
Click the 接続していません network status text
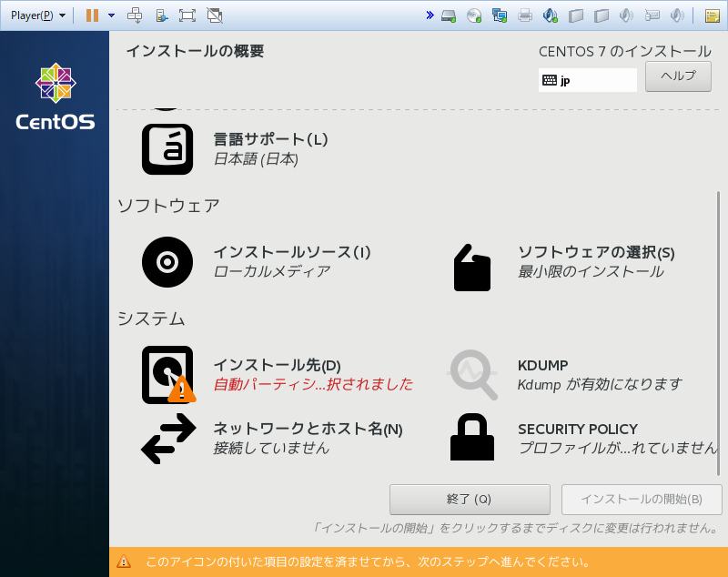[x=271, y=448]
